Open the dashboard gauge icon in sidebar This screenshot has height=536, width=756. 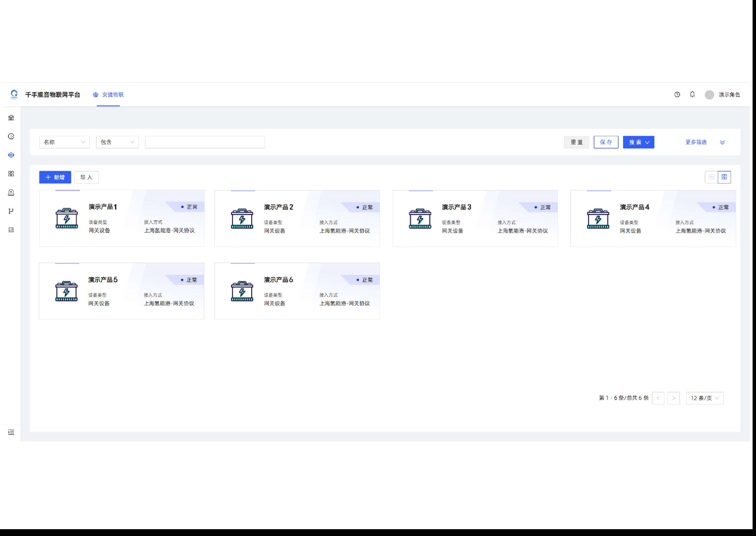(x=11, y=136)
